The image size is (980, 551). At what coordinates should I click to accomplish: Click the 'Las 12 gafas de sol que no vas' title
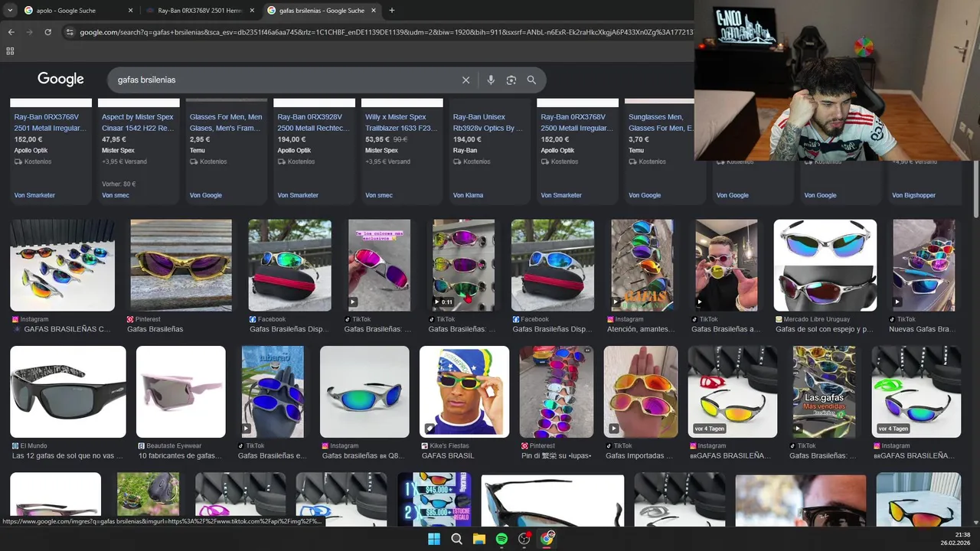point(67,455)
